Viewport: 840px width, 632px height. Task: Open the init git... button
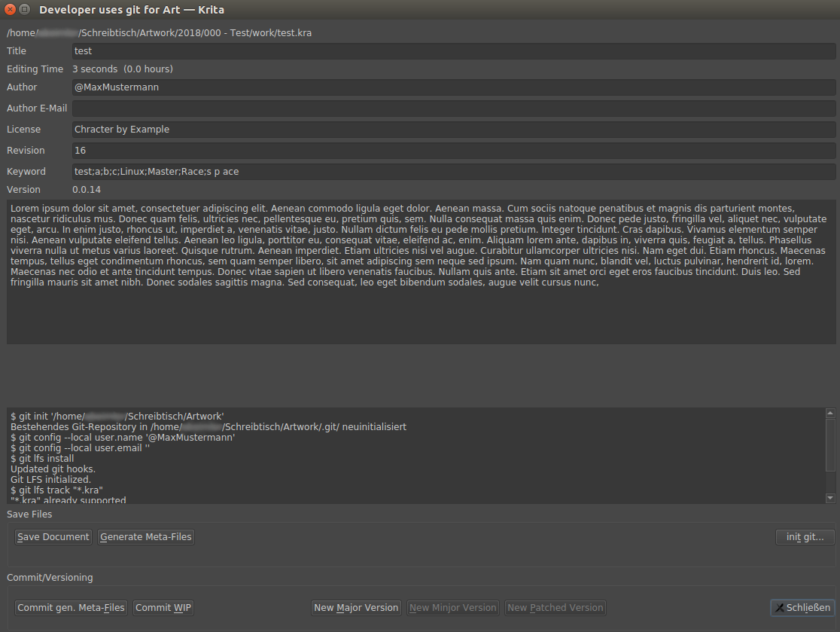[805, 536]
